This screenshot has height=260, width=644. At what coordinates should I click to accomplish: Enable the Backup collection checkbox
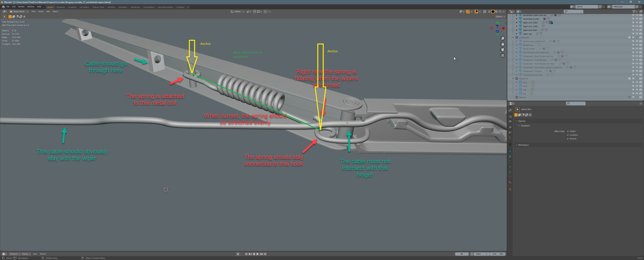coord(629,97)
